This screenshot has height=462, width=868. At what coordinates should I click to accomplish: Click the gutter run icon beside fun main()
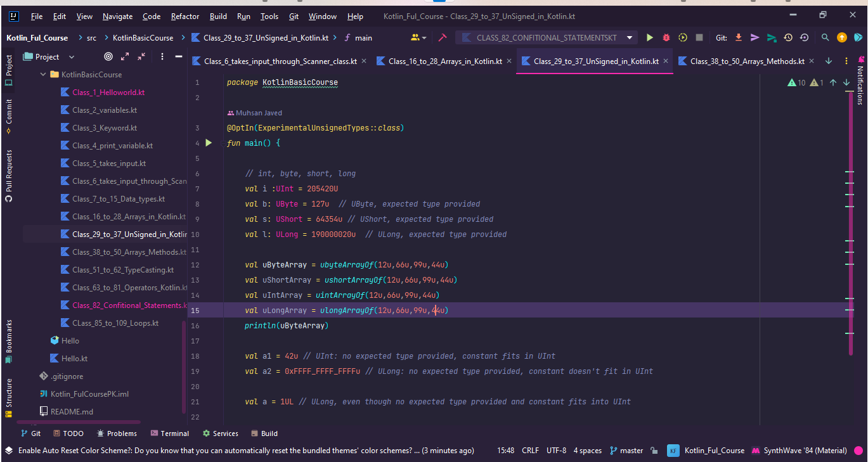[209, 143]
